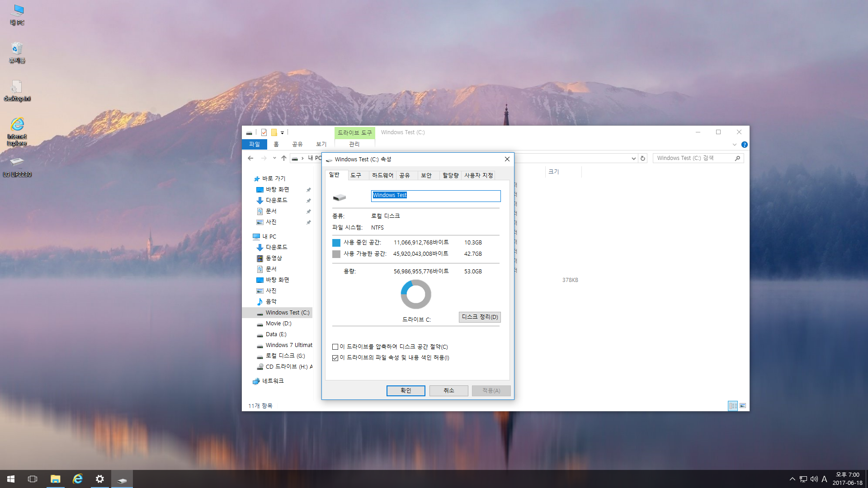Screen dimensions: 868x488
Task: Click the refresh button in address bar
Action: (643, 158)
